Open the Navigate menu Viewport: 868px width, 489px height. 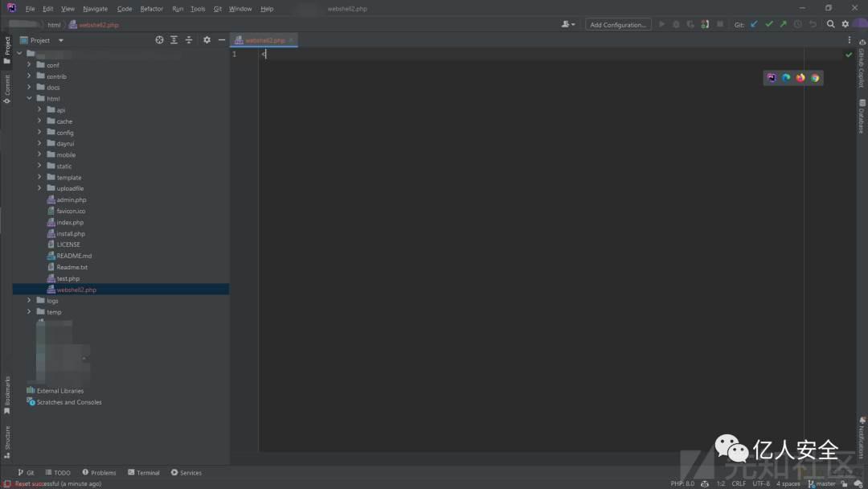[x=95, y=9]
